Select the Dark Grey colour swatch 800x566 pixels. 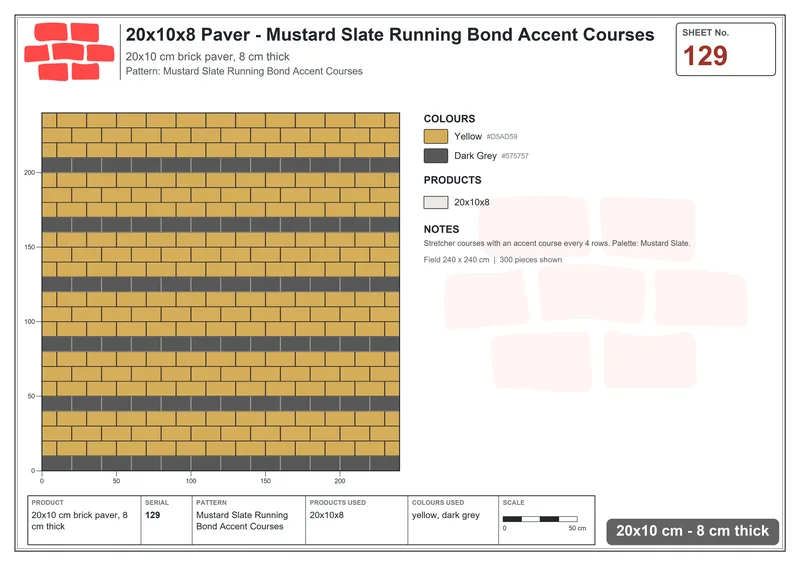click(436, 156)
